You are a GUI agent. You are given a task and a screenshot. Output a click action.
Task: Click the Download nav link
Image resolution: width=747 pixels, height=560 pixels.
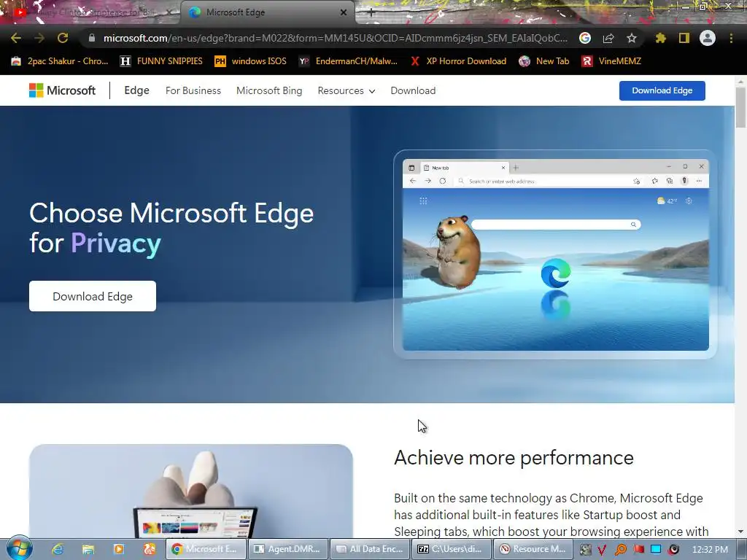[413, 90]
